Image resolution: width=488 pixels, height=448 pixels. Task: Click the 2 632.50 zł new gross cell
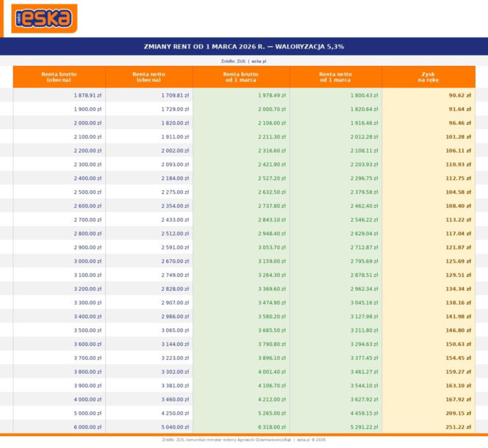[272, 192]
